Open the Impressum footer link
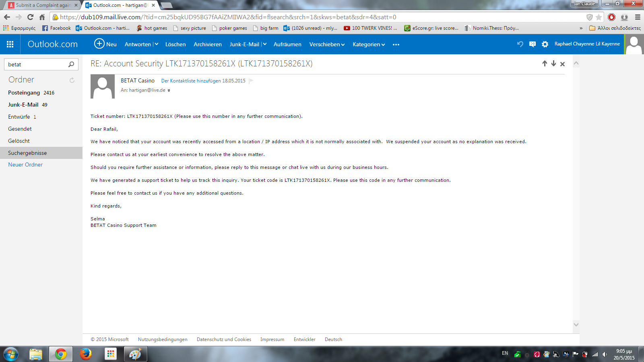Image resolution: width=644 pixels, height=362 pixels. point(272,339)
